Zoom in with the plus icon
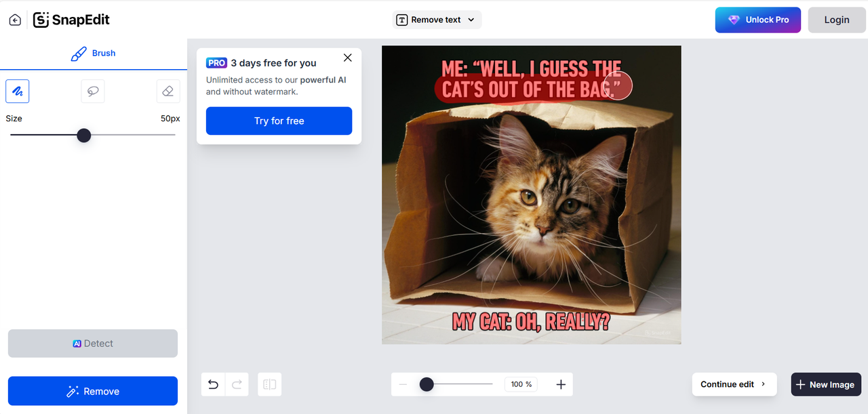The image size is (868, 414). click(x=561, y=384)
